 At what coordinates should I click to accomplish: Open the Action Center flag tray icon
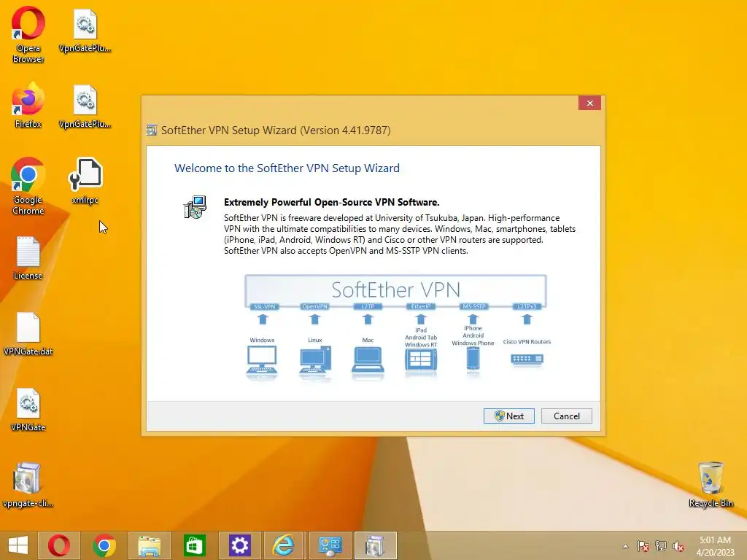pos(643,546)
